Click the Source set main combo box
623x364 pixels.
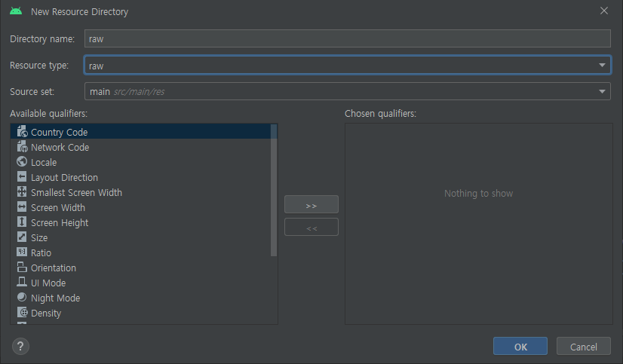point(348,91)
